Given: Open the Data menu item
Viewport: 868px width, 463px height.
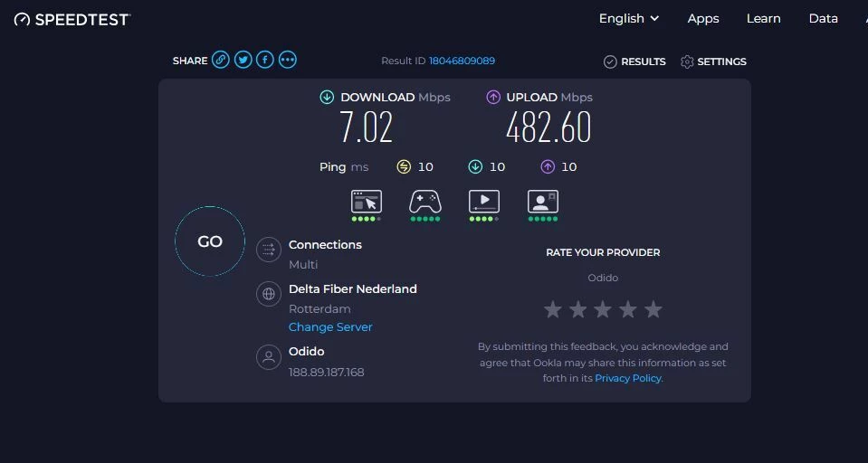Looking at the screenshot, I should pyautogui.click(x=823, y=18).
